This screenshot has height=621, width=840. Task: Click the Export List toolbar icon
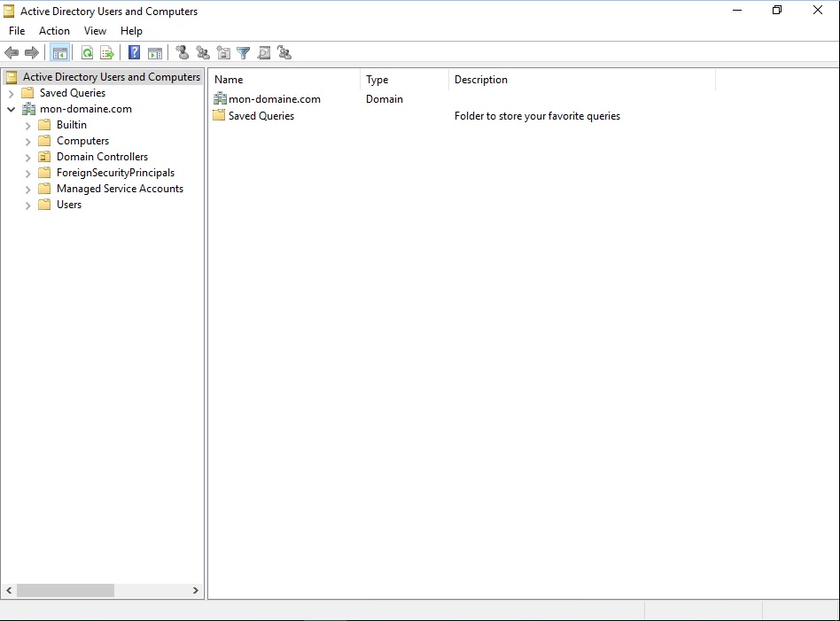coord(107,52)
